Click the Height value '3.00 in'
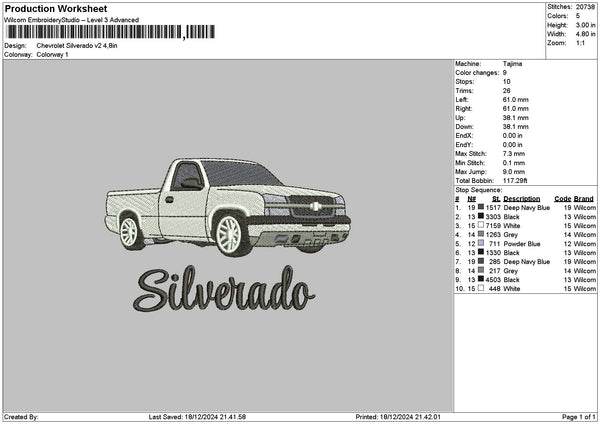The image size is (600, 424). 585,25
